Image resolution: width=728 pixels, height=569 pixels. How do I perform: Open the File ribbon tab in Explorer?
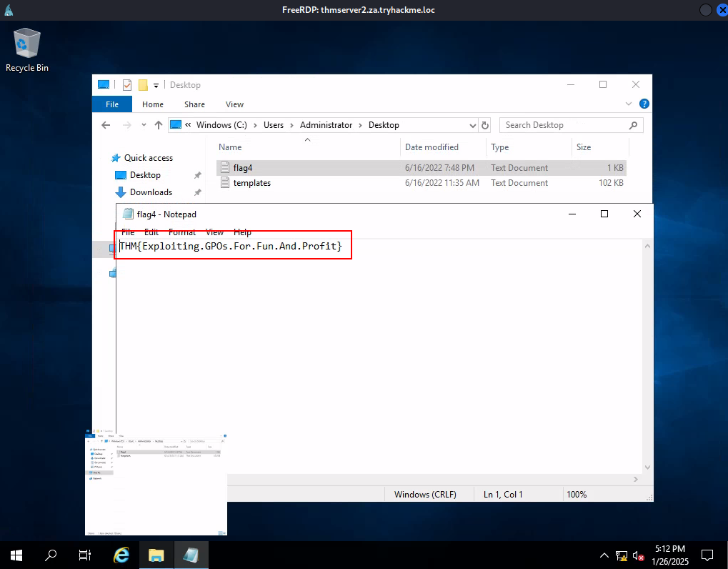112,104
